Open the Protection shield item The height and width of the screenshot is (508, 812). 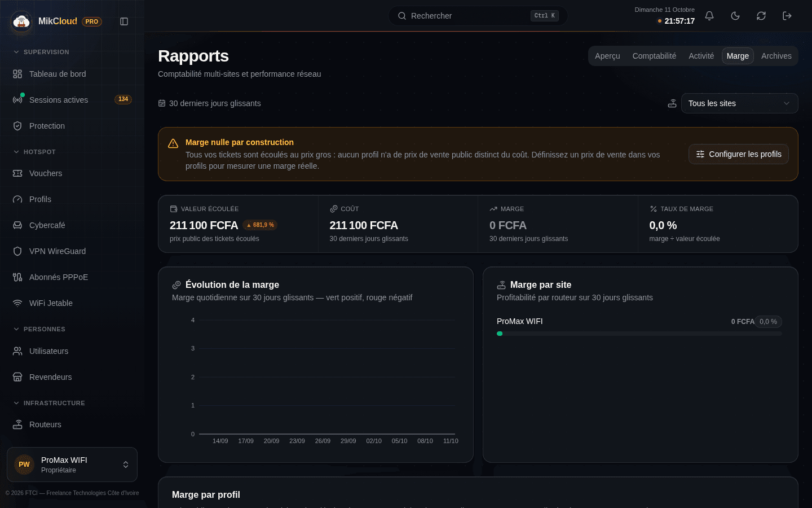click(72, 126)
